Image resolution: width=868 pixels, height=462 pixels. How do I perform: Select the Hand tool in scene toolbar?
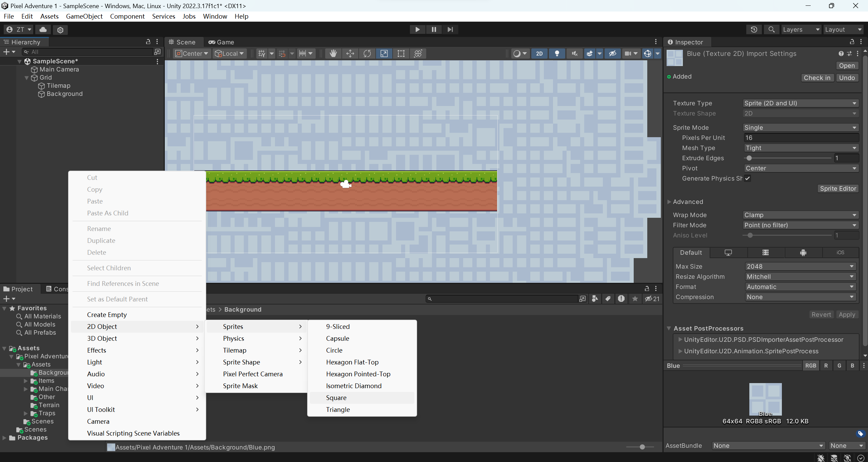click(333, 53)
